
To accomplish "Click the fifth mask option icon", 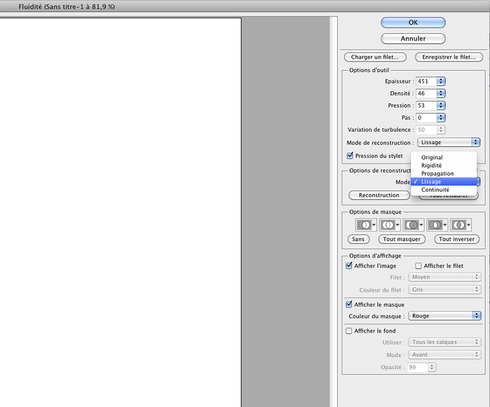I will pos(461,225).
